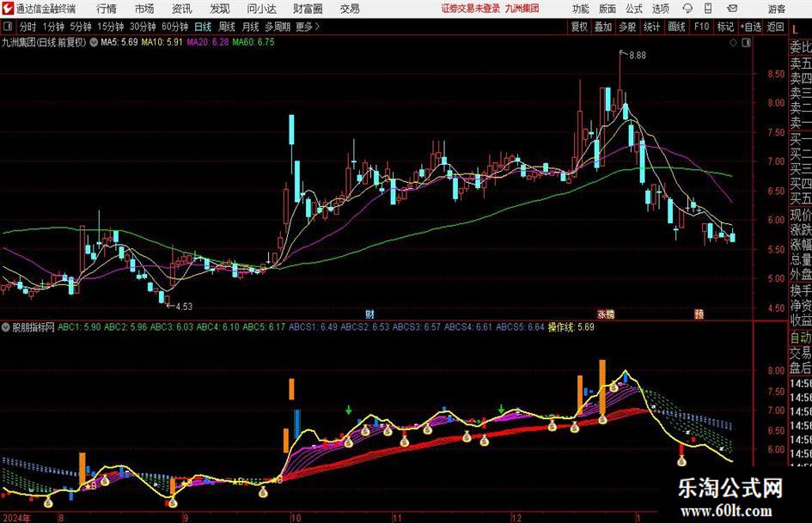Viewport: 812px width, 523px height.
Task: Click the mail envelope icon
Action: coord(732,9)
